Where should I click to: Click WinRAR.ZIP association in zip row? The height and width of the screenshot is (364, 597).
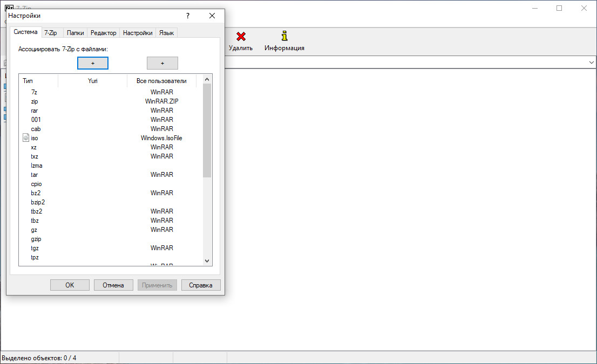[x=161, y=101]
